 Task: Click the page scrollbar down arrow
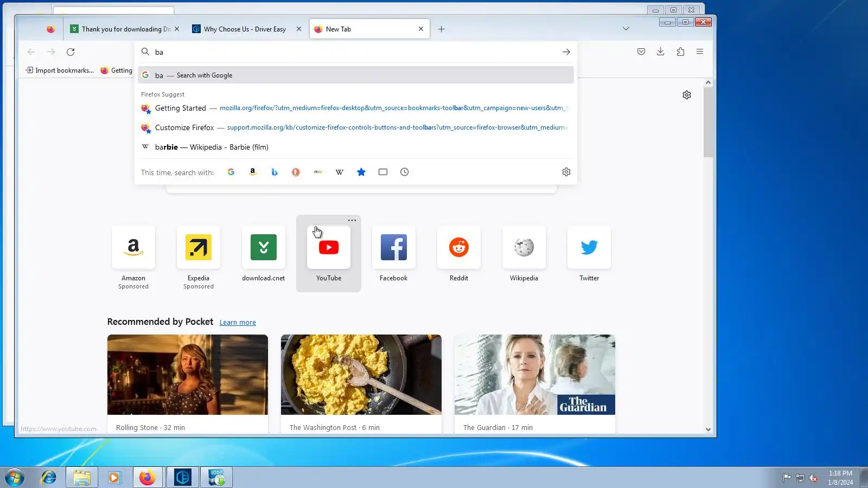coord(708,429)
